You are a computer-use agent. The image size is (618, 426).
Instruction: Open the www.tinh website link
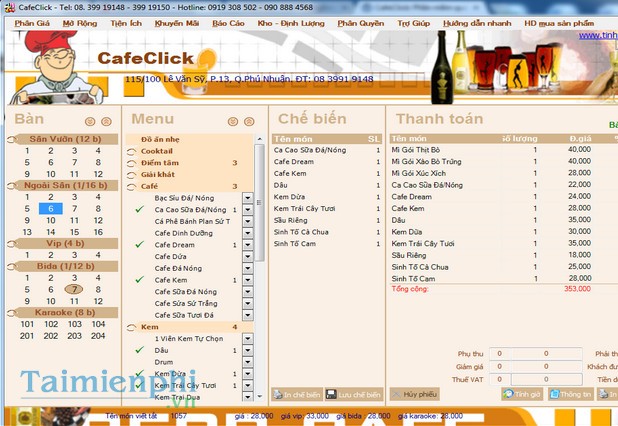[598, 35]
